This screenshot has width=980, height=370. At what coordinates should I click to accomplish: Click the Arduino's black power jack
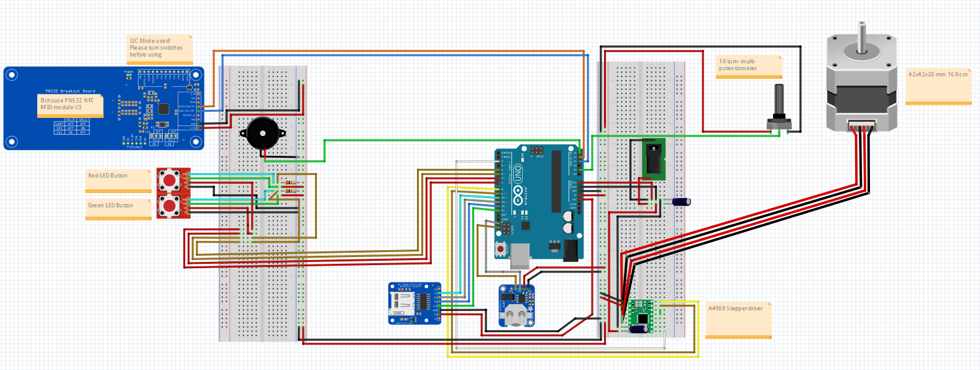point(570,250)
